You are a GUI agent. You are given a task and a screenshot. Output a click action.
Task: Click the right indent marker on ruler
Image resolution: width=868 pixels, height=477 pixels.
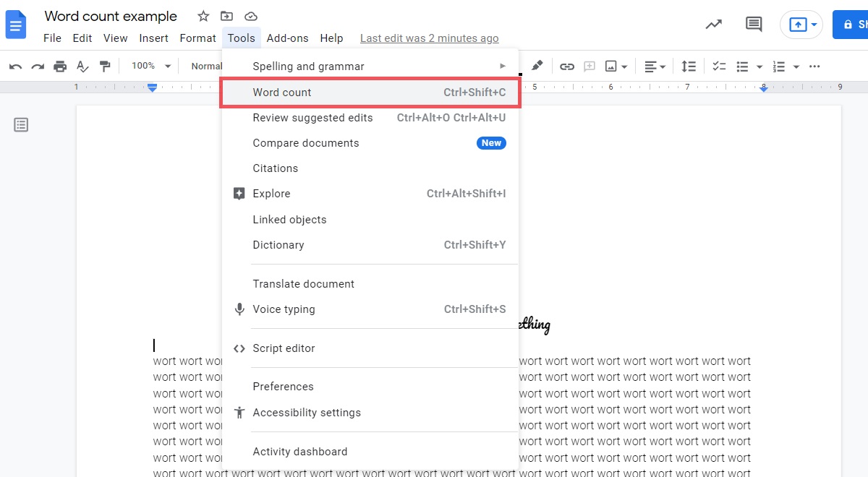[763, 88]
